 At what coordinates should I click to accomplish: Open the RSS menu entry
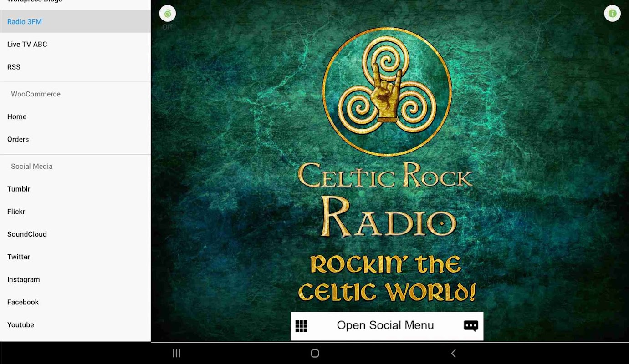pos(75,67)
